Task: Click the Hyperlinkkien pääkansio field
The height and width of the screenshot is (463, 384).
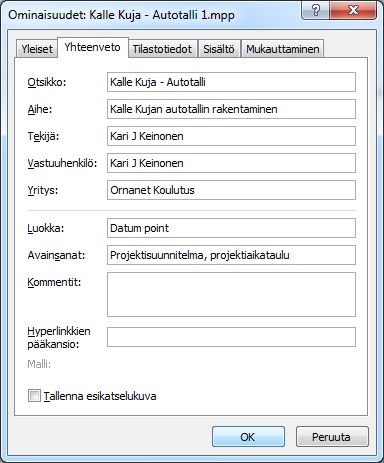Action: point(231,337)
